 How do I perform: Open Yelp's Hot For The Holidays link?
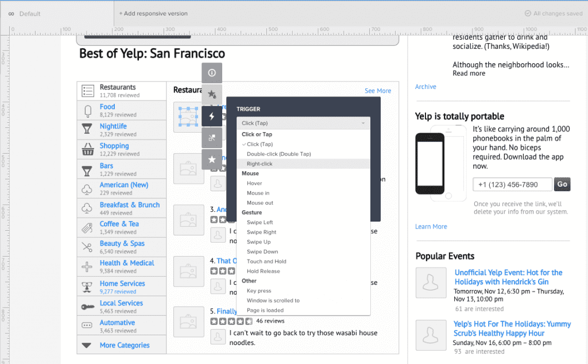pos(512,328)
